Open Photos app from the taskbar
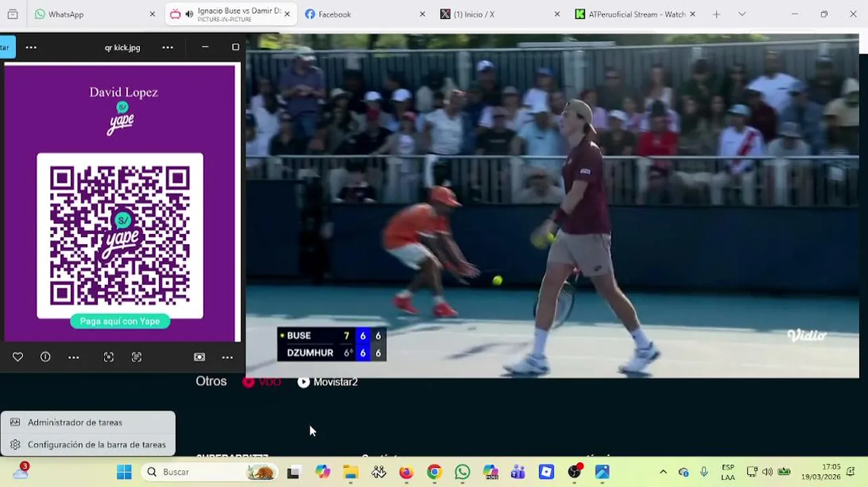Screen dimensions: 868x487 pos(602,472)
